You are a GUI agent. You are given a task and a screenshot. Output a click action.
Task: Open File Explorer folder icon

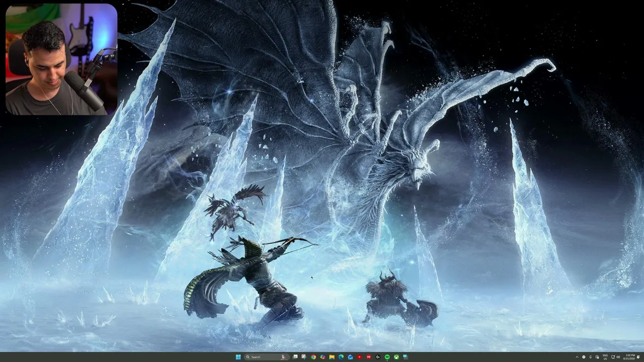coord(332,357)
